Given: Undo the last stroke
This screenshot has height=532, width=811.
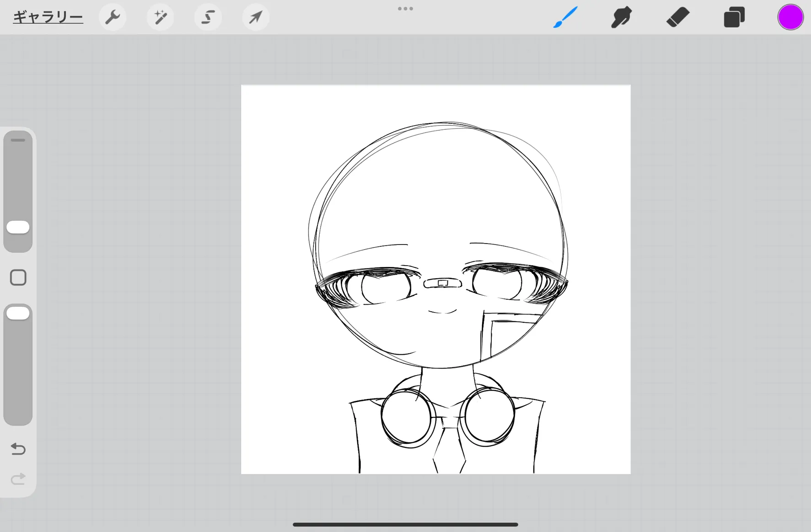Looking at the screenshot, I should (18, 449).
